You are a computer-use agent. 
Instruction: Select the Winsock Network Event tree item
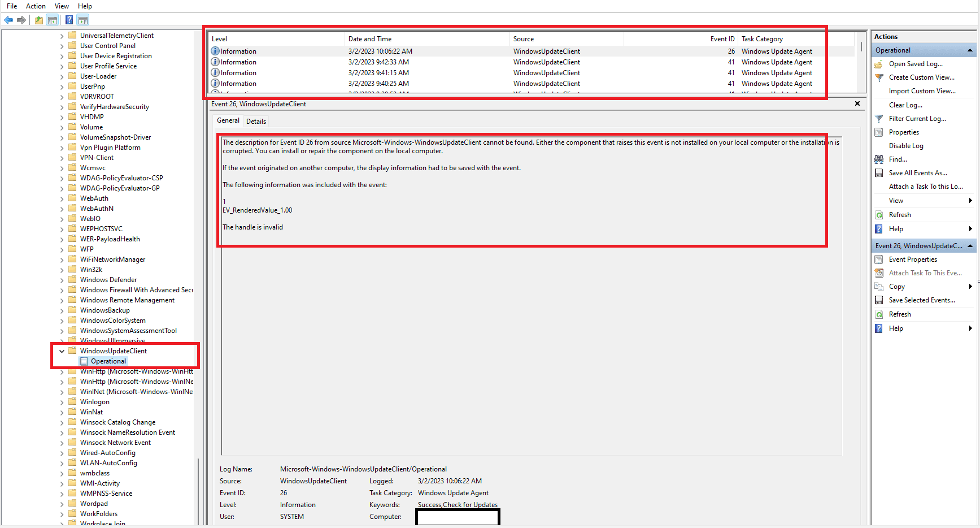[x=115, y=443]
